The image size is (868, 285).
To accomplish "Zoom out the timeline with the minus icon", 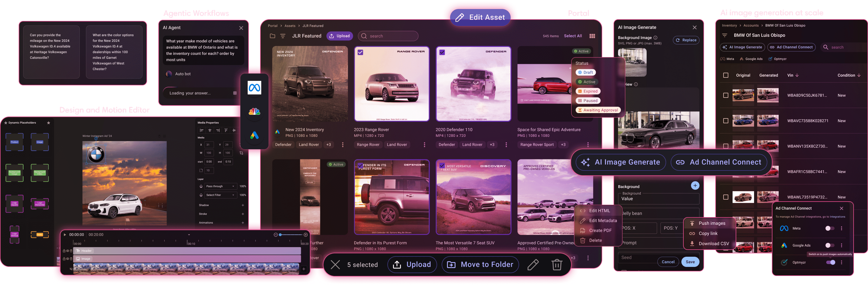I will [276, 235].
